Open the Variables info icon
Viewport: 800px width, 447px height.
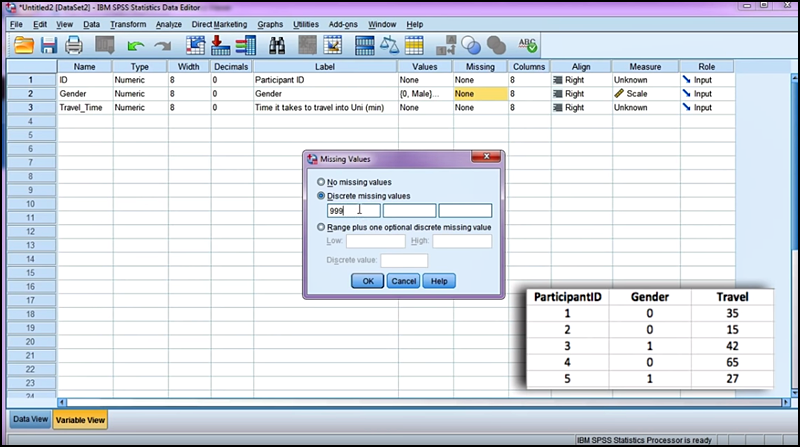[246, 45]
